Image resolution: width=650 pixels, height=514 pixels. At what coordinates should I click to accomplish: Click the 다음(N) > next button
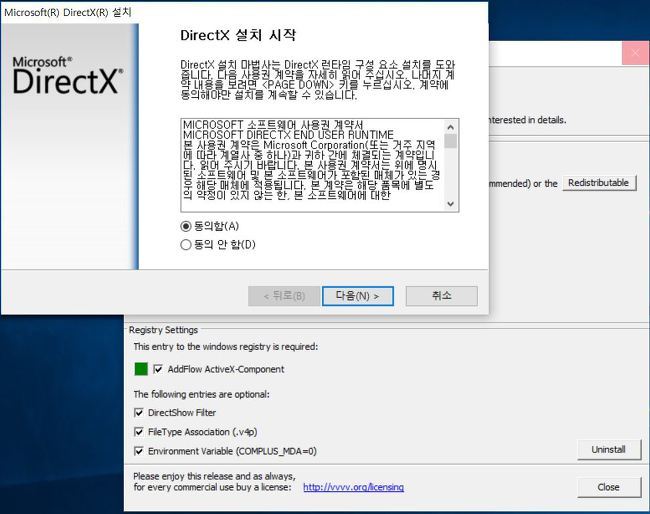coord(357,296)
